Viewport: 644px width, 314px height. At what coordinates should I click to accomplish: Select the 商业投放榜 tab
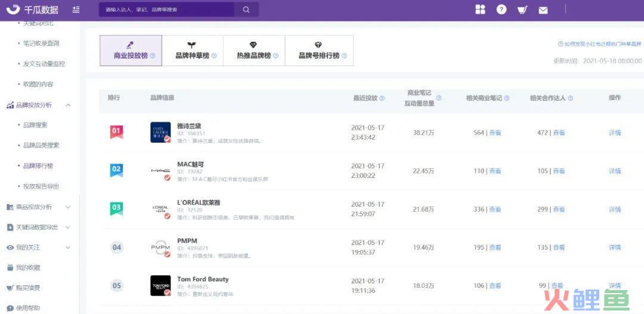[x=131, y=51]
